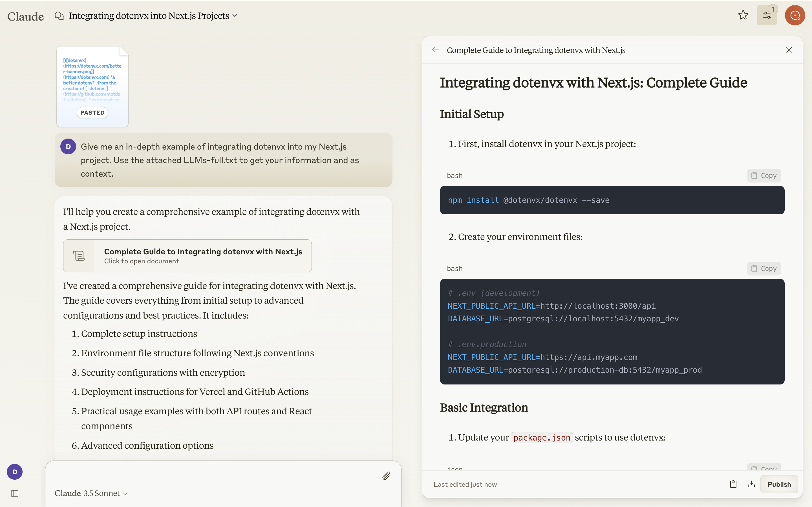This screenshot has height=507, width=812.
Task: Copy the npm install code block
Action: pos(764,176)
